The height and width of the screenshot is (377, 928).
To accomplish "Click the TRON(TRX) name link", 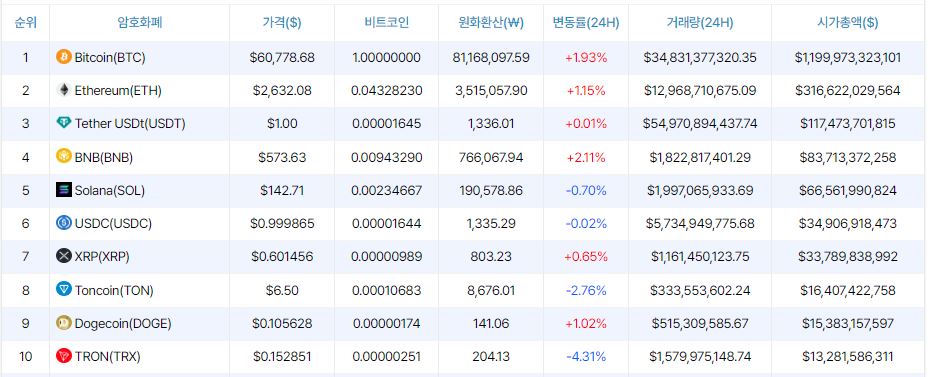I will [x=108, y=357].
